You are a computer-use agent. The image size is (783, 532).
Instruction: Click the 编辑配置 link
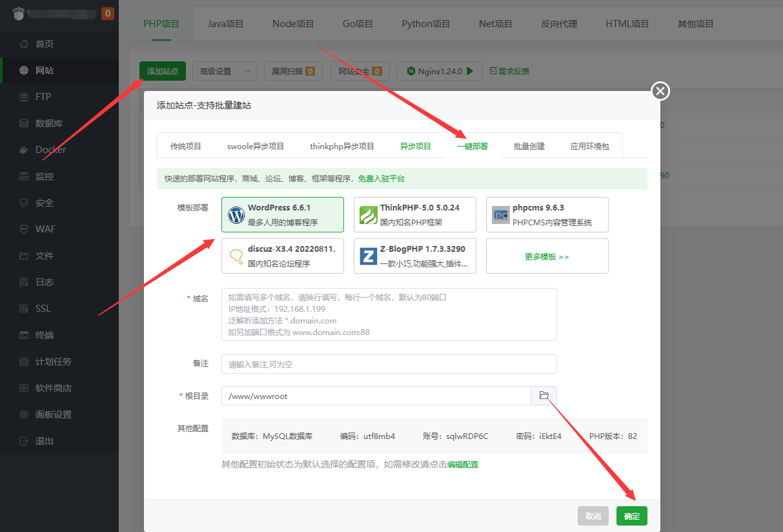point(463,464)
